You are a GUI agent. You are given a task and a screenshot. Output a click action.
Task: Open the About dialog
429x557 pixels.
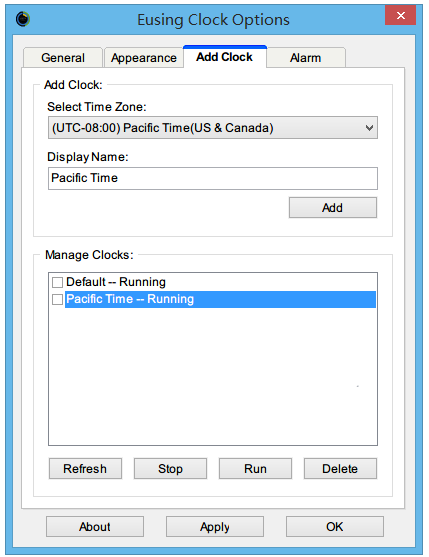(x=95, y=526)
